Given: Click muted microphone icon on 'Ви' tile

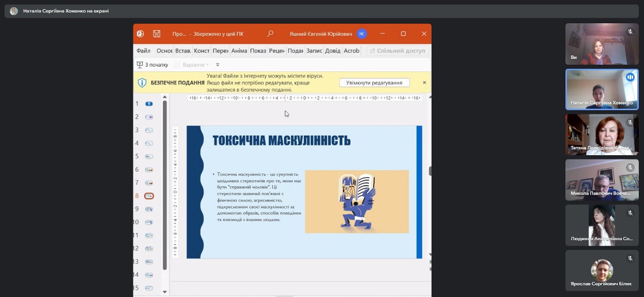Looking at the screenshot, I should 630,32.
